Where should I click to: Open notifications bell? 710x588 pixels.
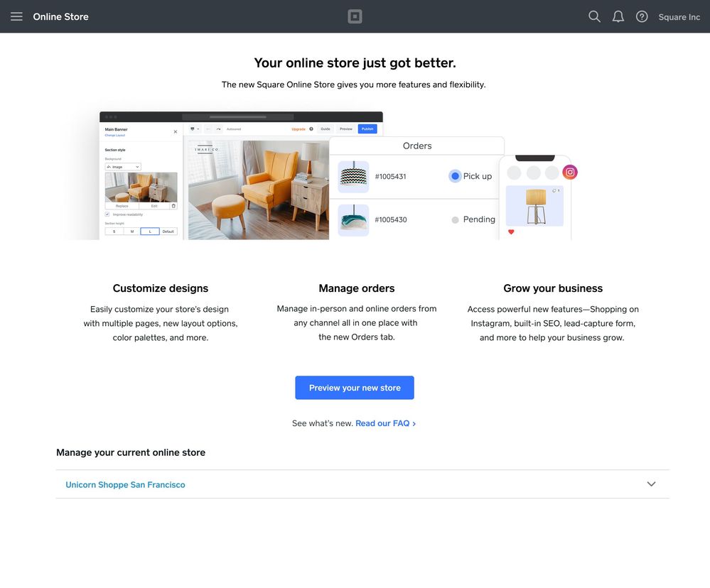click(x=618, y=16)
